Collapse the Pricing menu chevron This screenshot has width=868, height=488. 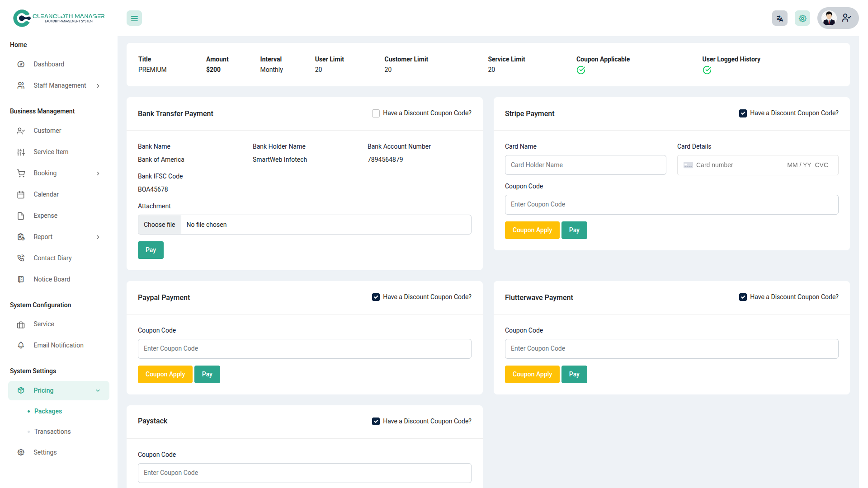tap(98, 391)
